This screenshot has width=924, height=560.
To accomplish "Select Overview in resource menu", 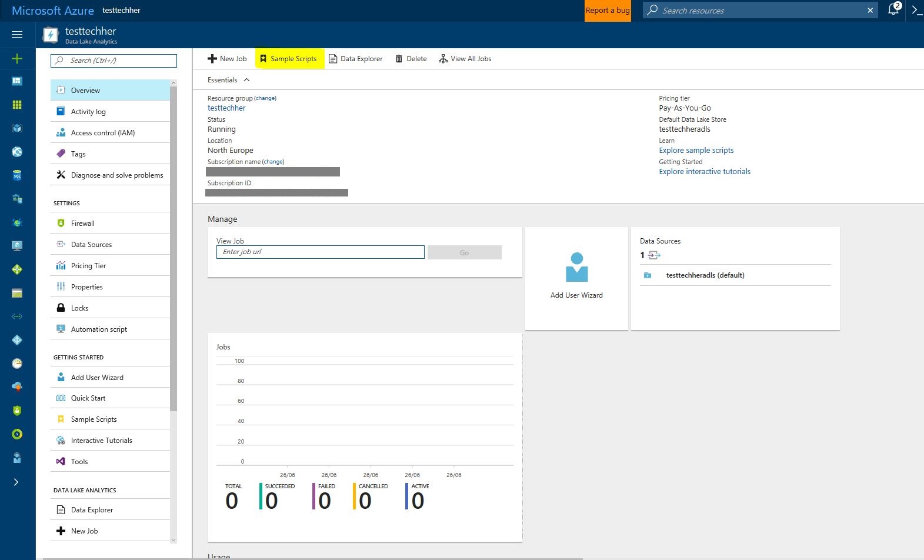I will (110, 90).
